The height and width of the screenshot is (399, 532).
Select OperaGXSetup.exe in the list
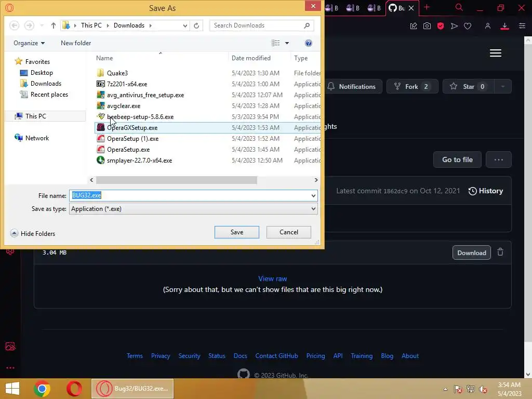coord(132,128)
